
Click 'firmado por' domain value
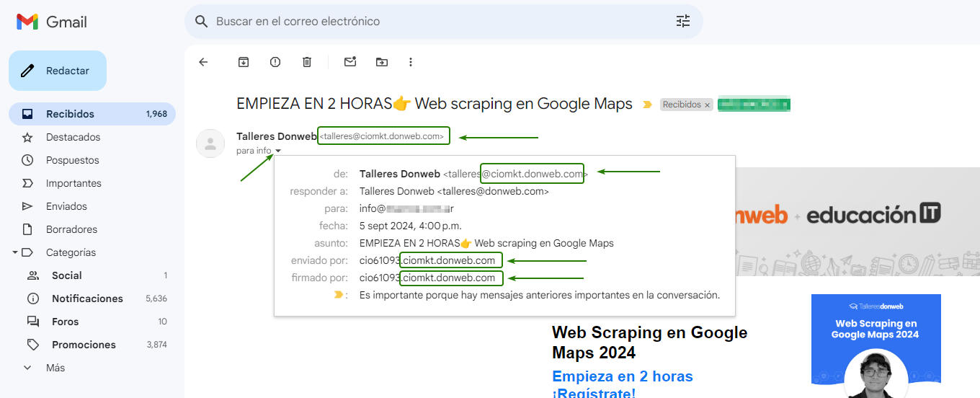pos(427,278)
